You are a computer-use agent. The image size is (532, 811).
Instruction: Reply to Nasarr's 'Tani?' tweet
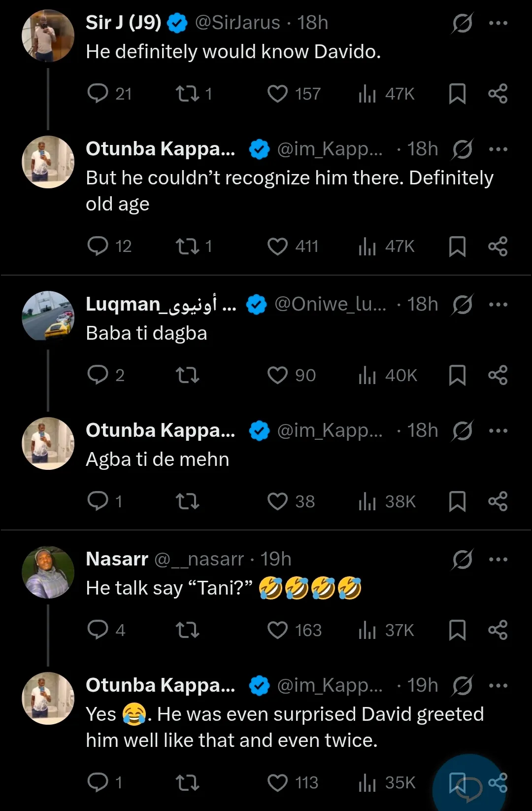tap(98, 630)
